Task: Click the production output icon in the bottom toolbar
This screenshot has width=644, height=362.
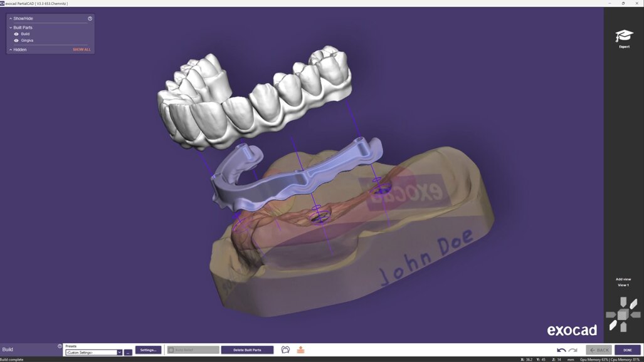Action: 300,349
